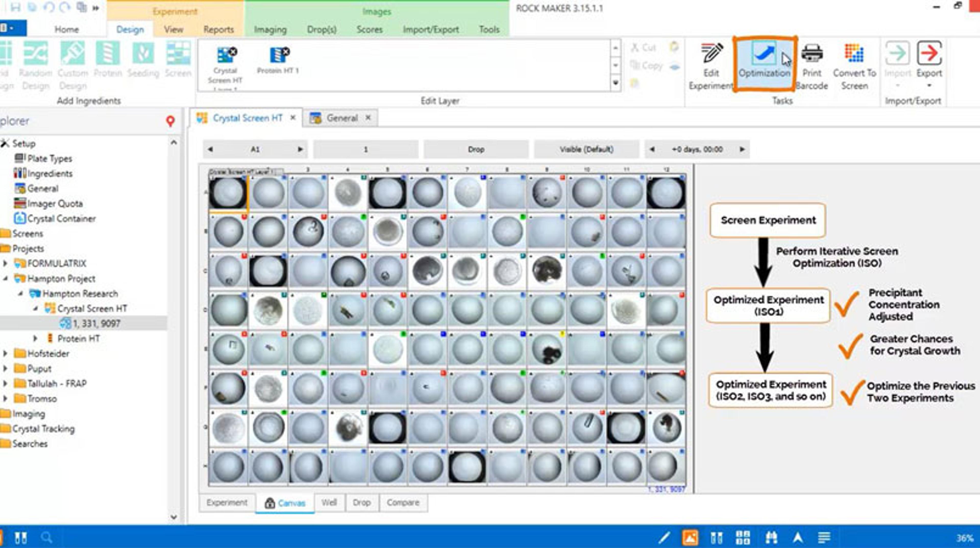Image resolution: width=980 pixels, height=548 pixels.
Task: Expand the FORMULATRIX project node
Action: [x=5, y=263]
